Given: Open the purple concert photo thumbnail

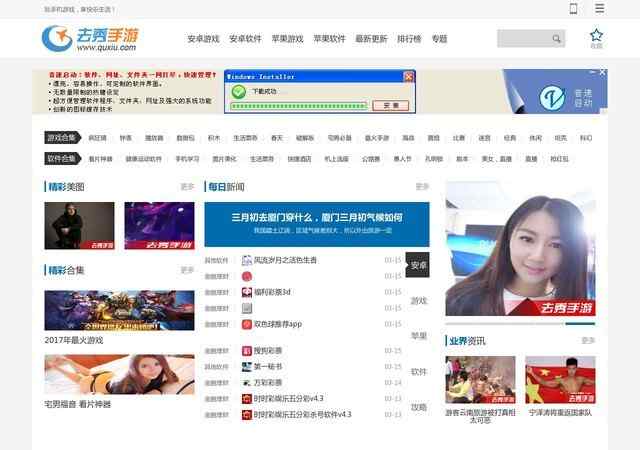Looking at the screenshot, I should 160,225.
